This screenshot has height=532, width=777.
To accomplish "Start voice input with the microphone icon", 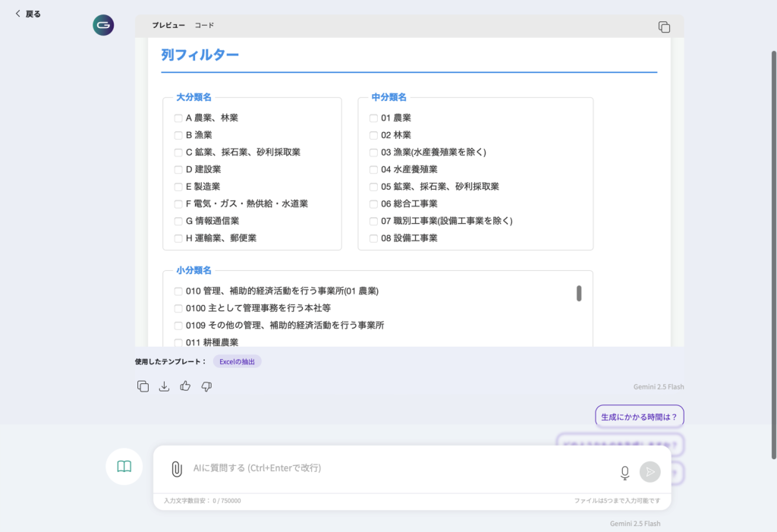I will point(624,473).
